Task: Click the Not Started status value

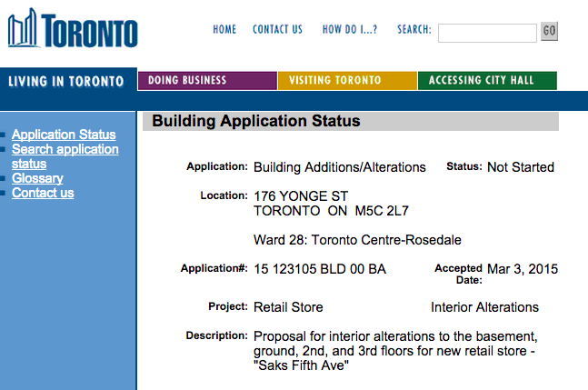Action: coord(521,167)
